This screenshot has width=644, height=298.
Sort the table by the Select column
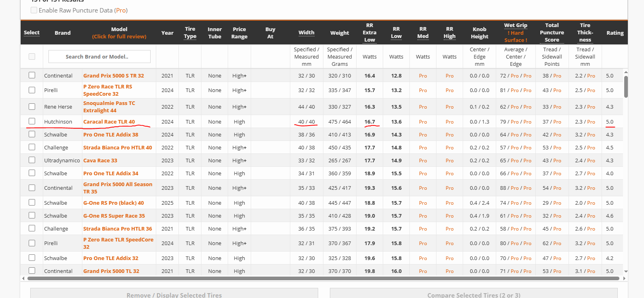click(31, 33)
